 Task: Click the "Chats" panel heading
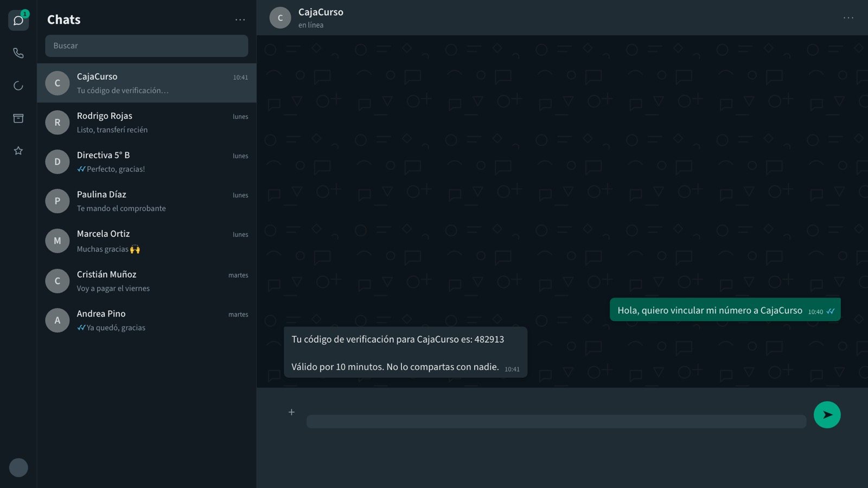coord(64,20)
